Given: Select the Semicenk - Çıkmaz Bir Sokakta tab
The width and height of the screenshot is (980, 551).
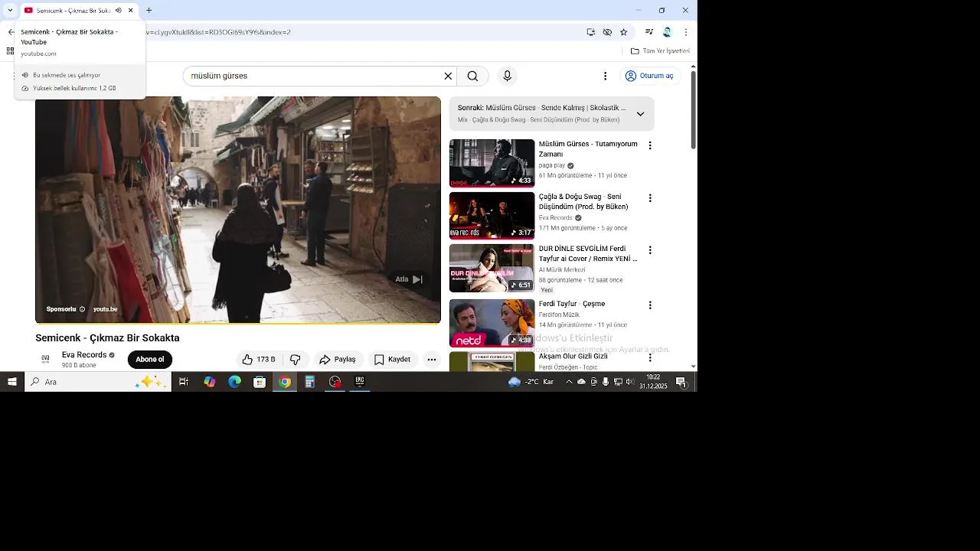Looking at the screenshot, I should (79, 11).
